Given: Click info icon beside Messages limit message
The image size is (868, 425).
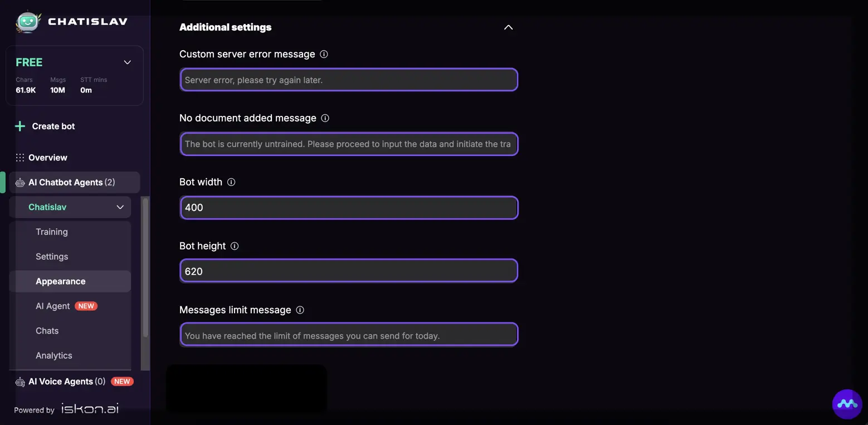Looking at the screenshot, I should click(x=300, y=310).
